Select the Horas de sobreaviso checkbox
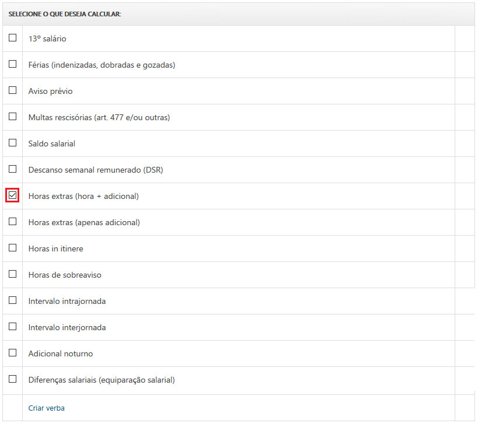Screen dimensions: 478x448 (12, 274)
